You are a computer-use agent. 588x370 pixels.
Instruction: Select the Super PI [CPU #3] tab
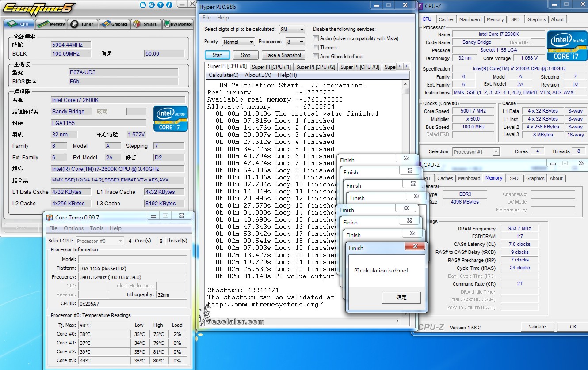coord(360,67)
